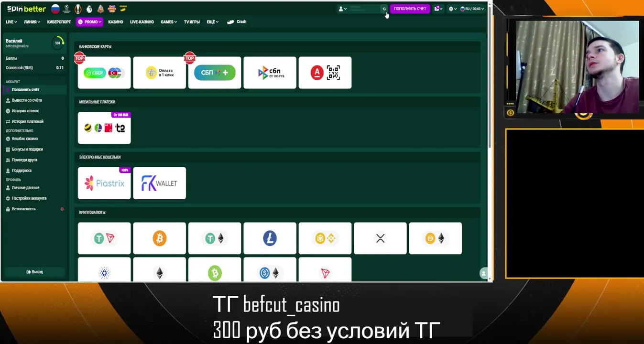Expand the PROMO dropdown

click(89, 22)
